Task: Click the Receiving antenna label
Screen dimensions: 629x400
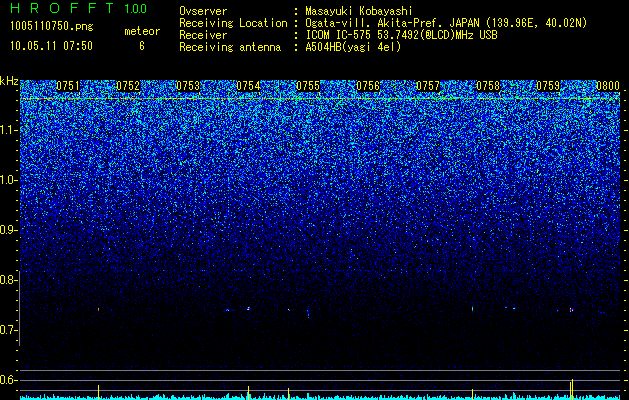Action: click(230, 47)
